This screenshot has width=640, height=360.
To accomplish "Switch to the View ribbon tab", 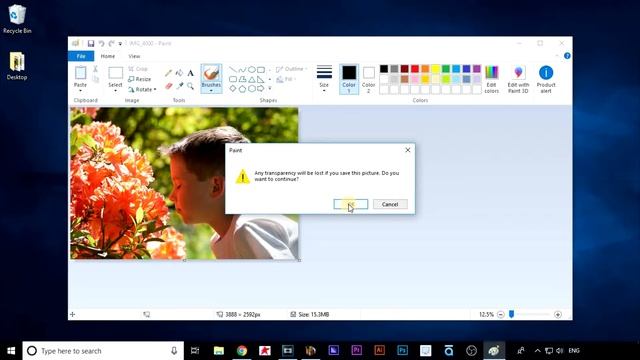I will [x=134, y=56].
